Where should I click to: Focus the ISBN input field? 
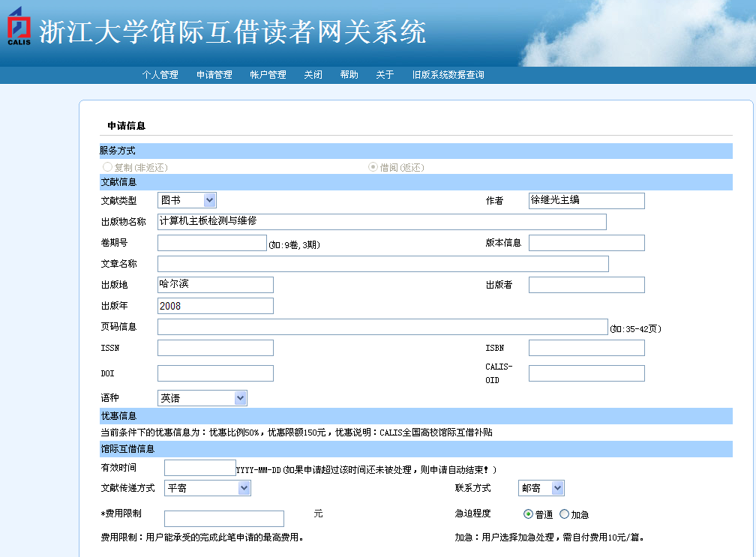pos(586,348)
